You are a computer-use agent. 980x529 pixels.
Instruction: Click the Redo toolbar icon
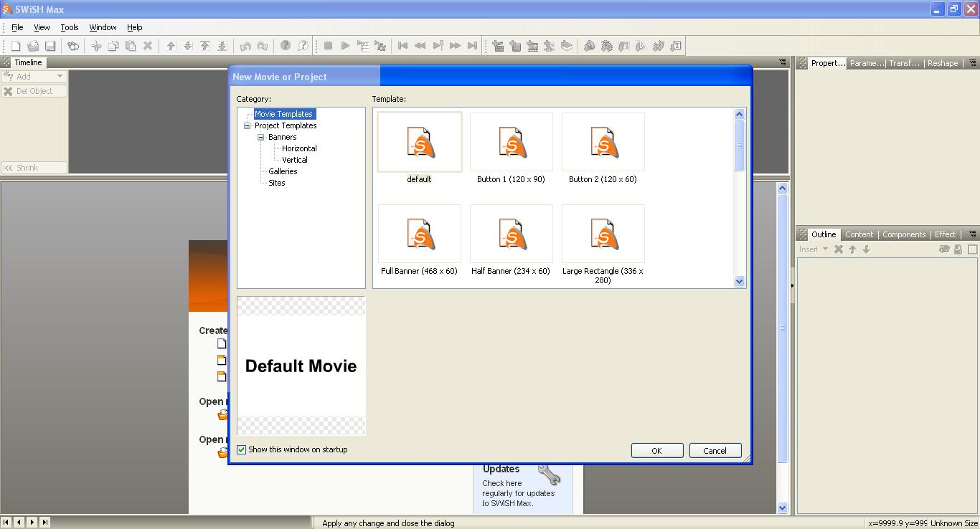point(263,46)
